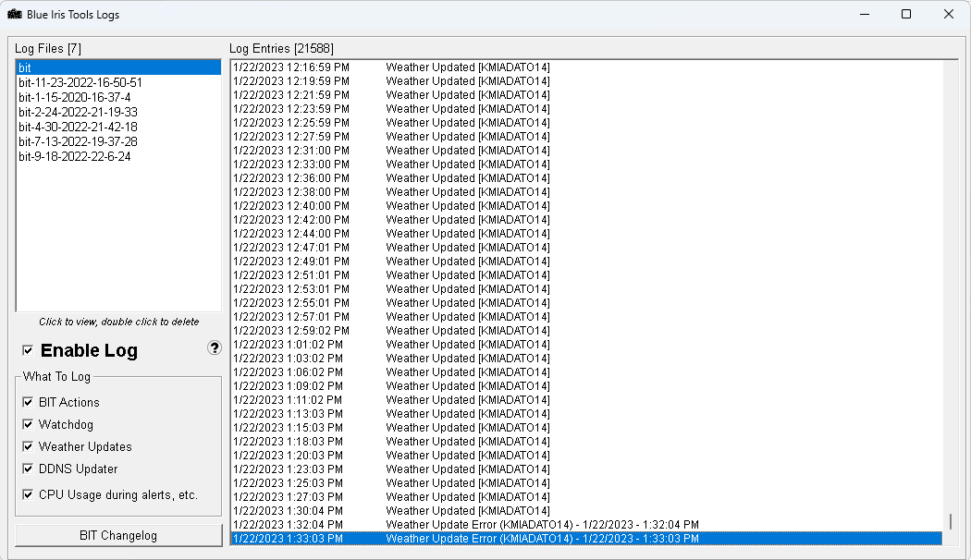The width and height of the screenshot is (971, 560).
Task: Select the 12:47:01 PM log entry
Action: point(586,247)
